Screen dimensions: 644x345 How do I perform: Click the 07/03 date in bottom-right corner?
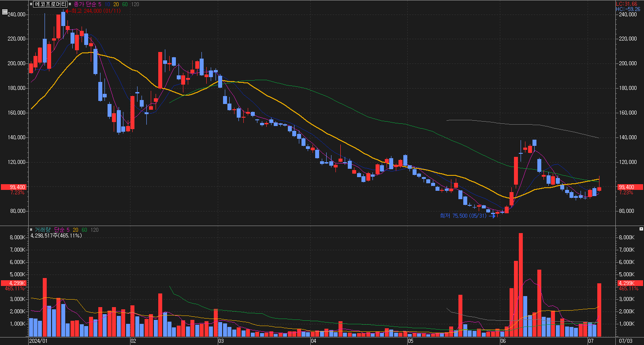[625, 341]
